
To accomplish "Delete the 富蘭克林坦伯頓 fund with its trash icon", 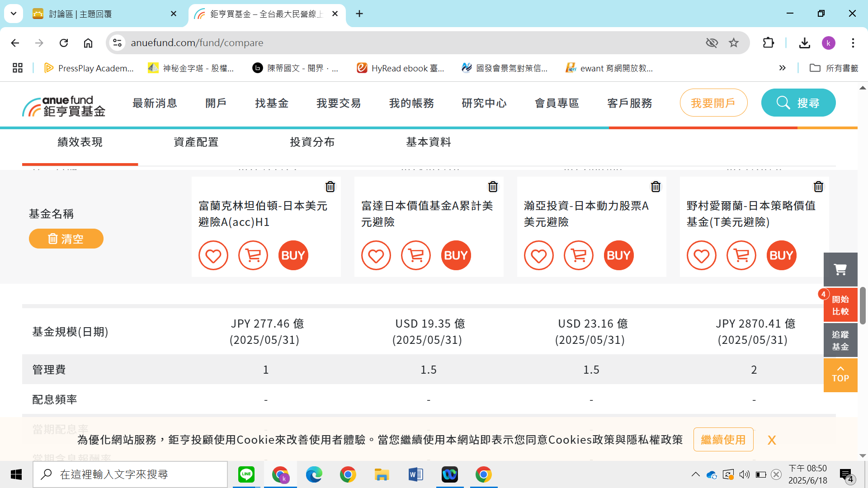I will click(x=330, y=187).
